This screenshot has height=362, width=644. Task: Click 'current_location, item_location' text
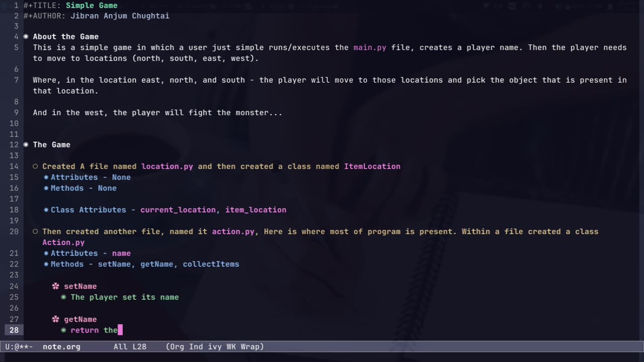(213, 210)
